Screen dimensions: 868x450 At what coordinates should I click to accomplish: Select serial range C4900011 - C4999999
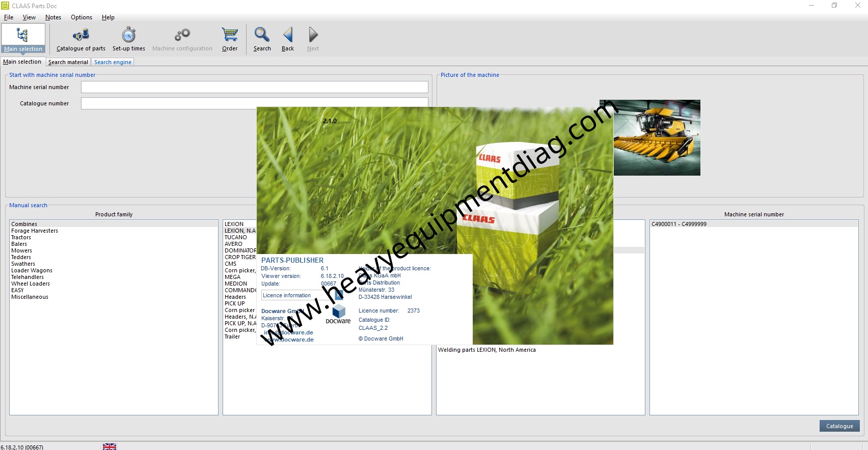[679, 224]
